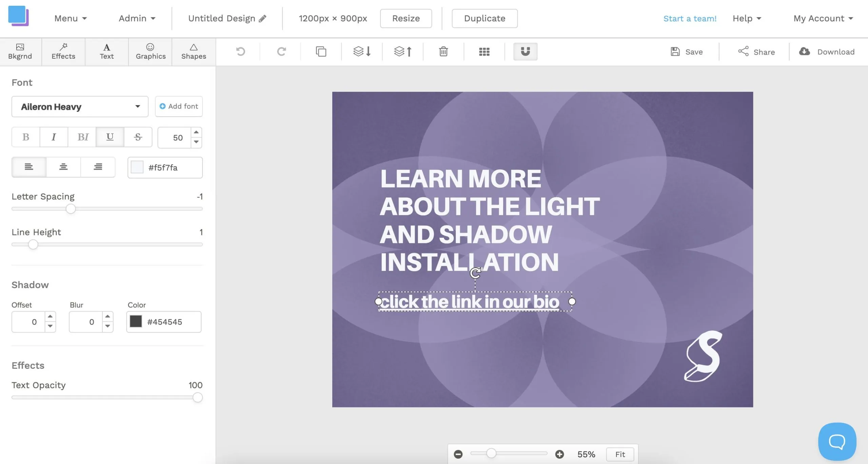Align text right
The image size is (868, 464).
tap(98, 167)
